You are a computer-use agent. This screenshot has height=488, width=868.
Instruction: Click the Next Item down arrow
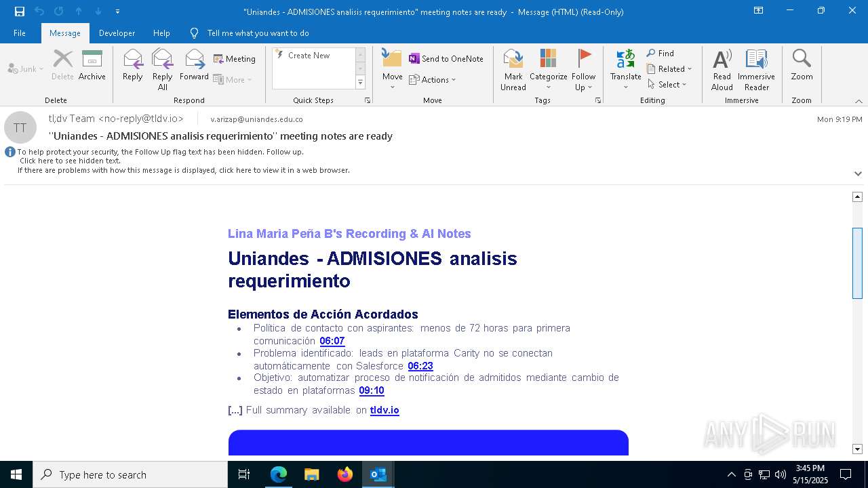(x=98, y=12)
